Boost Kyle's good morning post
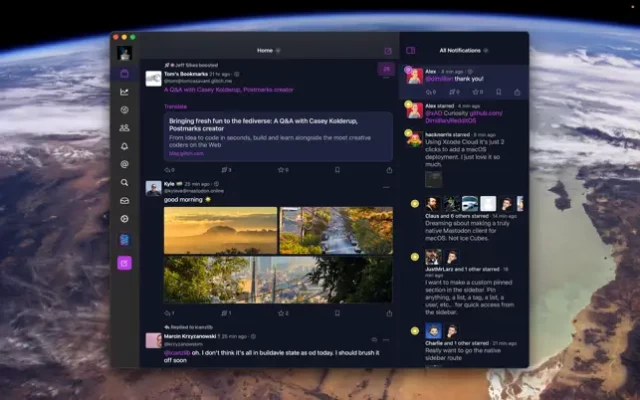This screenshot has height=400, width=640. point(226,313)
